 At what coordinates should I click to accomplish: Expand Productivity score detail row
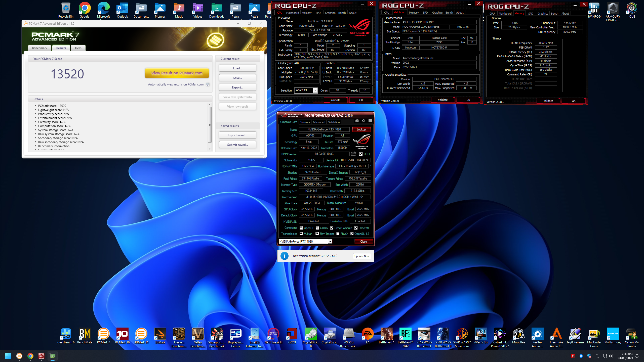(35, 114)
